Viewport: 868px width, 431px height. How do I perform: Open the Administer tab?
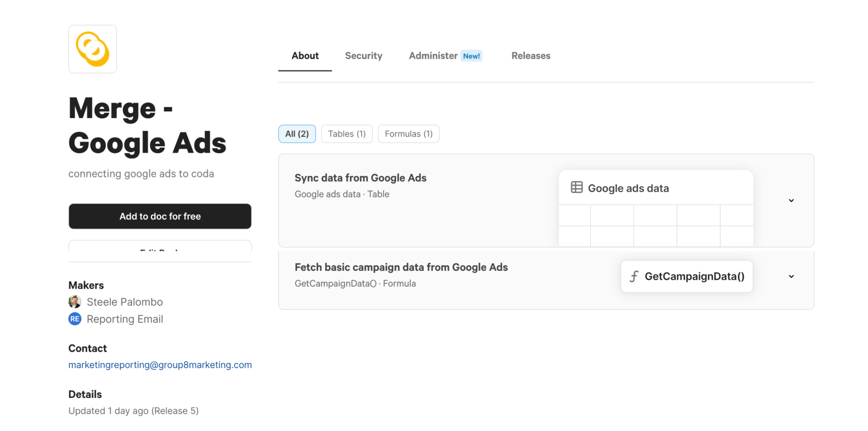[433, 56]
